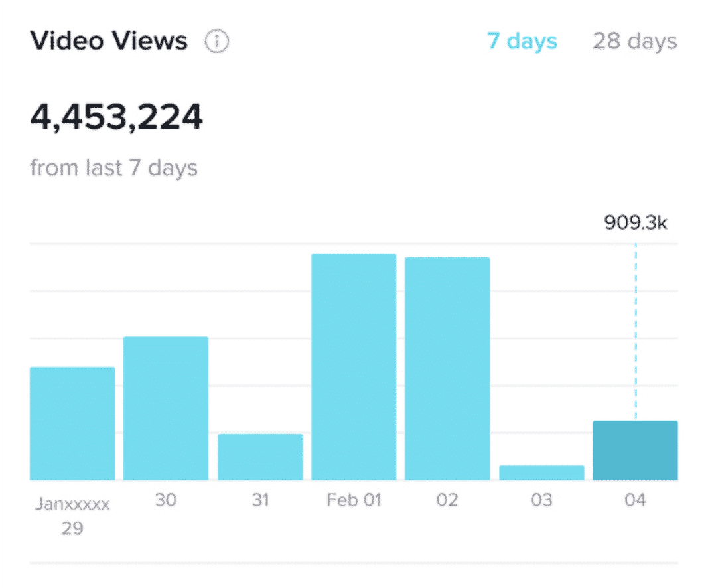
Task: Select the bar for Feb 02
Action: click(447, 369)
